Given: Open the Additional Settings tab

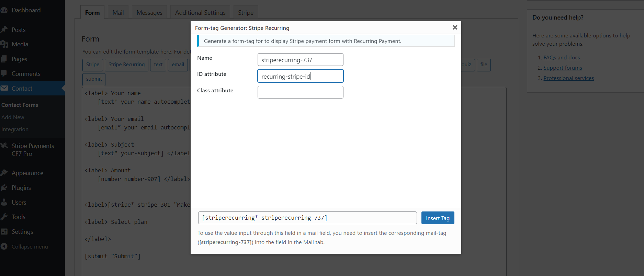Looking at the screenshot, I should [x=200, y=13].
